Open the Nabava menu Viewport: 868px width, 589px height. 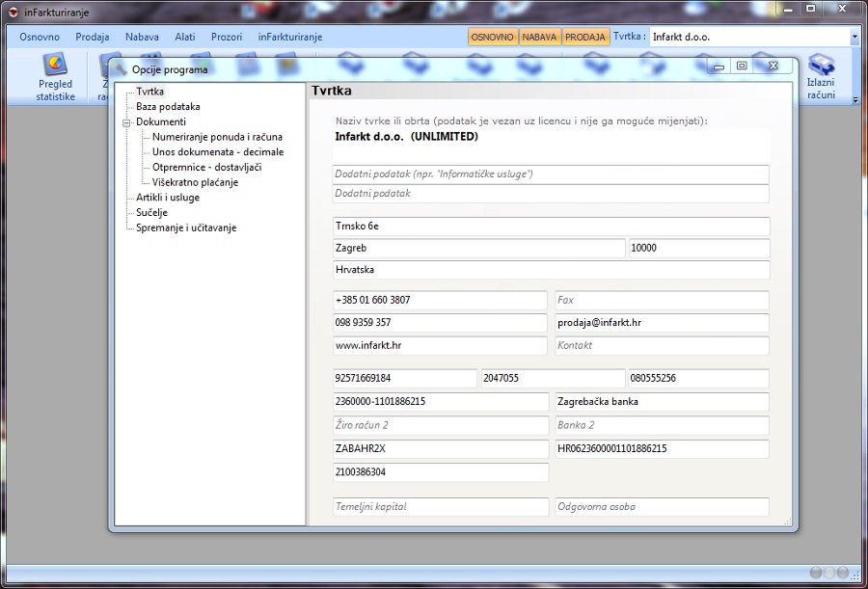[142, 37]
